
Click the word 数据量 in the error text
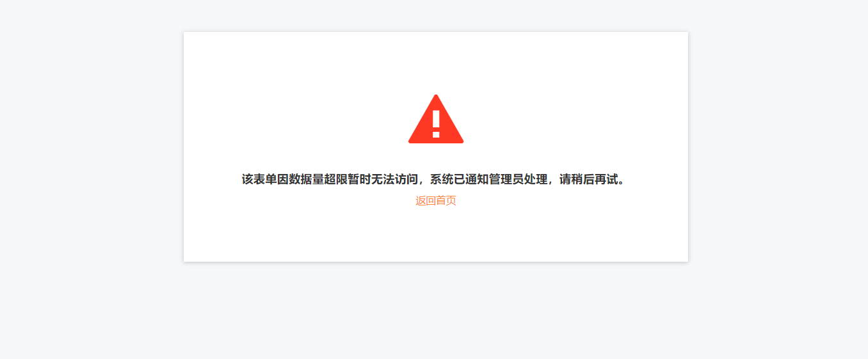coord(307,179)
